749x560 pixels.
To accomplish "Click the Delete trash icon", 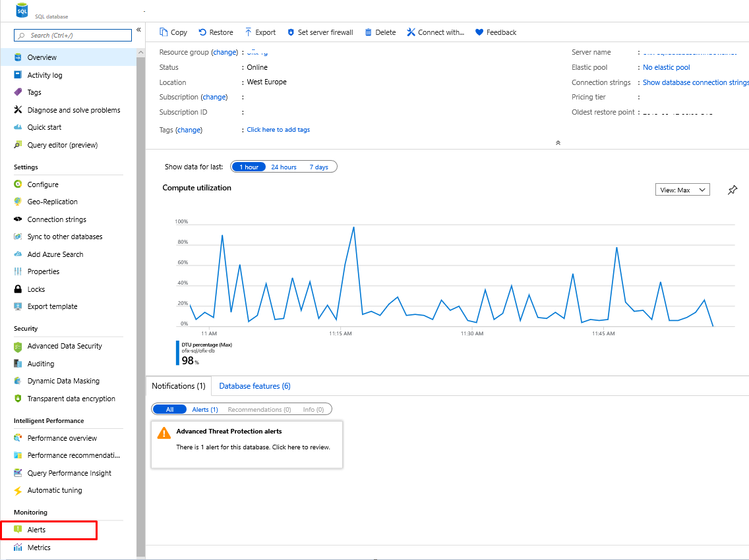I will 369,32.
